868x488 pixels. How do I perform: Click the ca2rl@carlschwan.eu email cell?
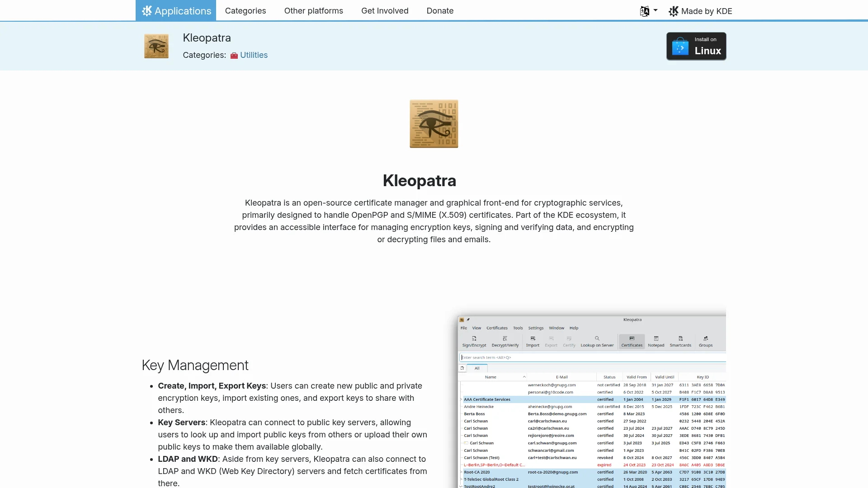[x=548, y=428]
